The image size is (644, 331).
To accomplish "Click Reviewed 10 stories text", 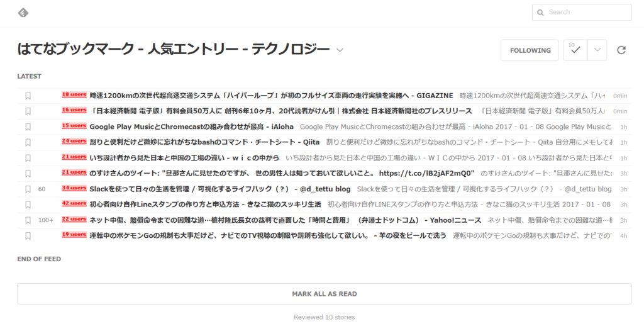I will [324, 317].
